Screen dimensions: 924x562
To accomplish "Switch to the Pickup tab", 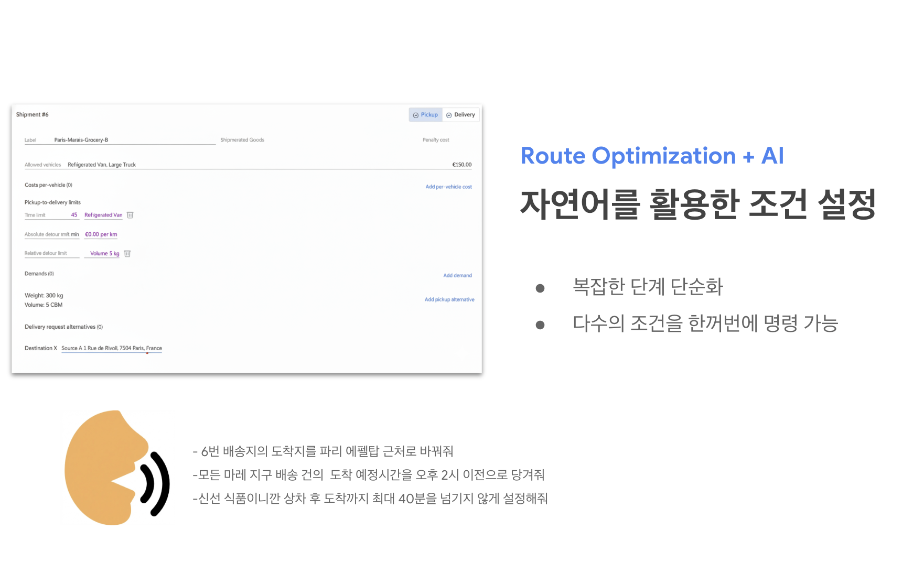I will tap(425, 115).
